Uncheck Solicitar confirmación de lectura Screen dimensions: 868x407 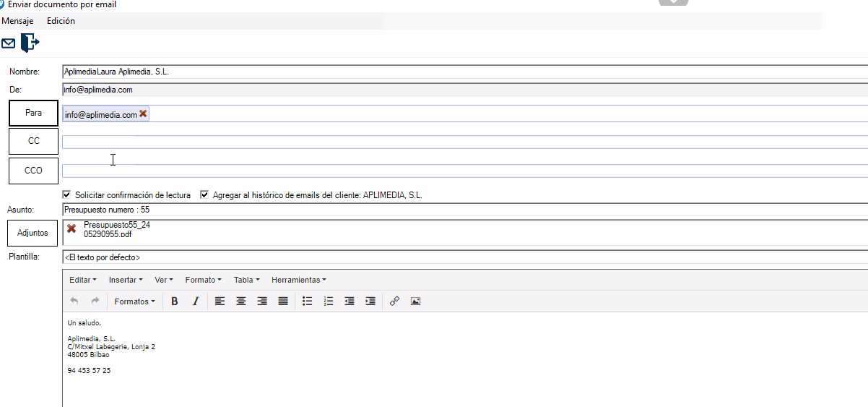point(67,195)
